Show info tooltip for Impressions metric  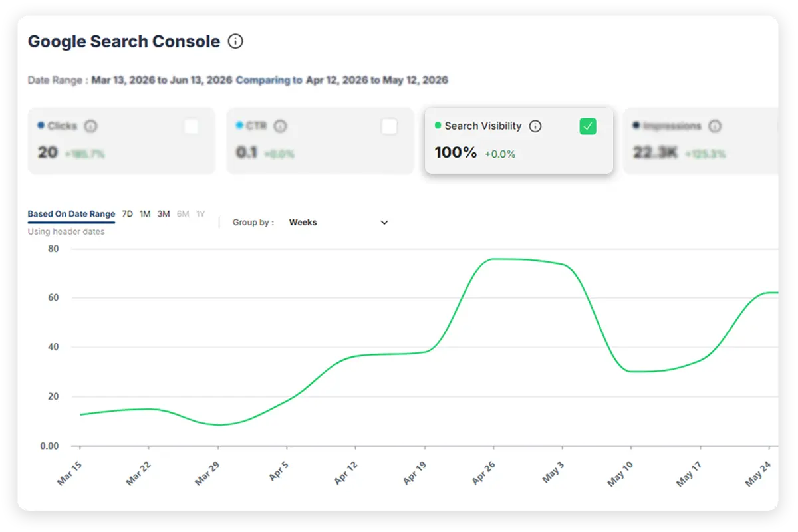tap(715, 126)
